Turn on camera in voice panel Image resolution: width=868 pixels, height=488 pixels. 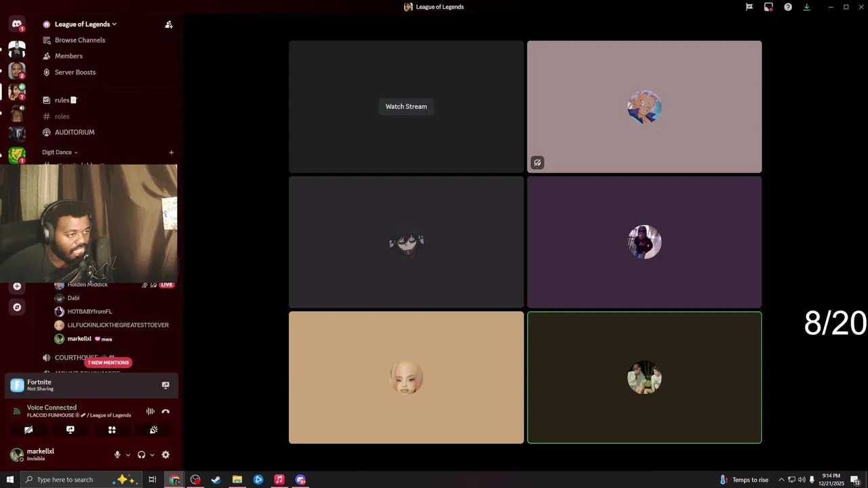click(x=28, y=430)
